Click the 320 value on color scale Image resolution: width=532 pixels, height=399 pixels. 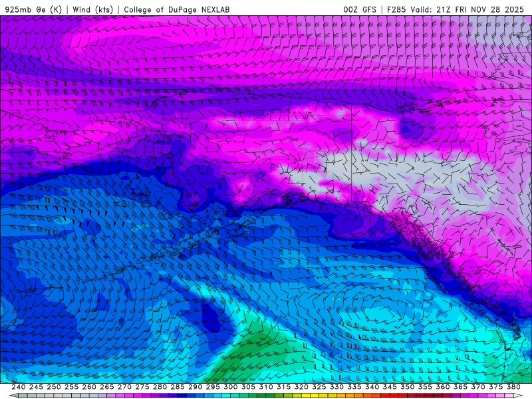301,387
